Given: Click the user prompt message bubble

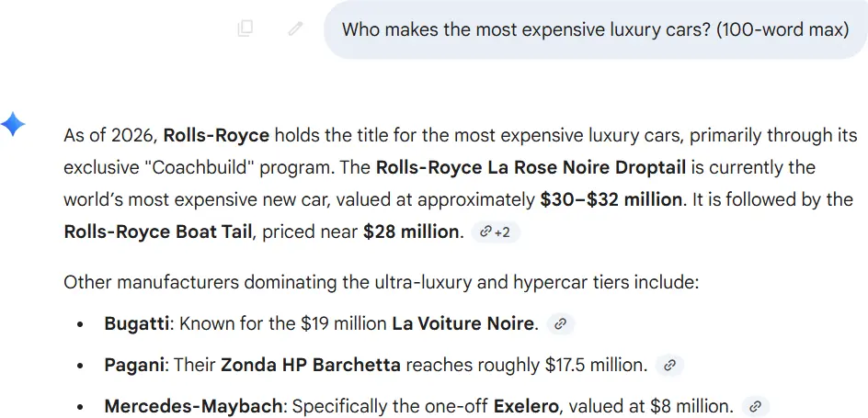Looking at the screenshot, I should 595,29.
